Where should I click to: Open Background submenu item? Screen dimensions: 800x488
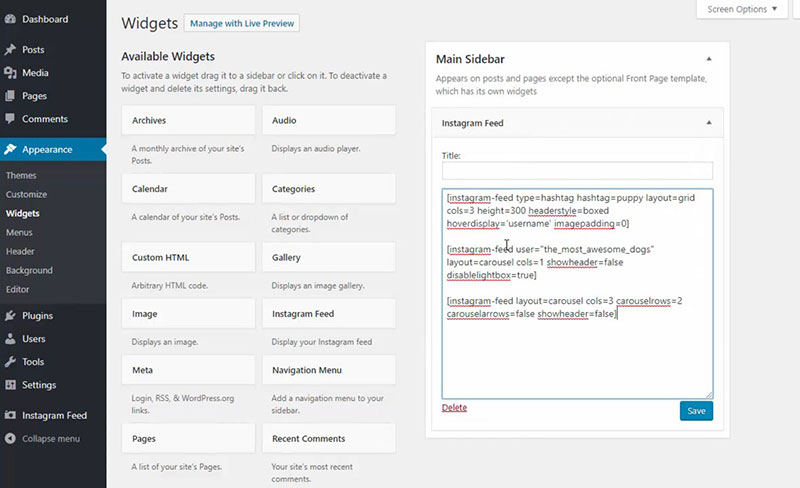click(29, 270)
